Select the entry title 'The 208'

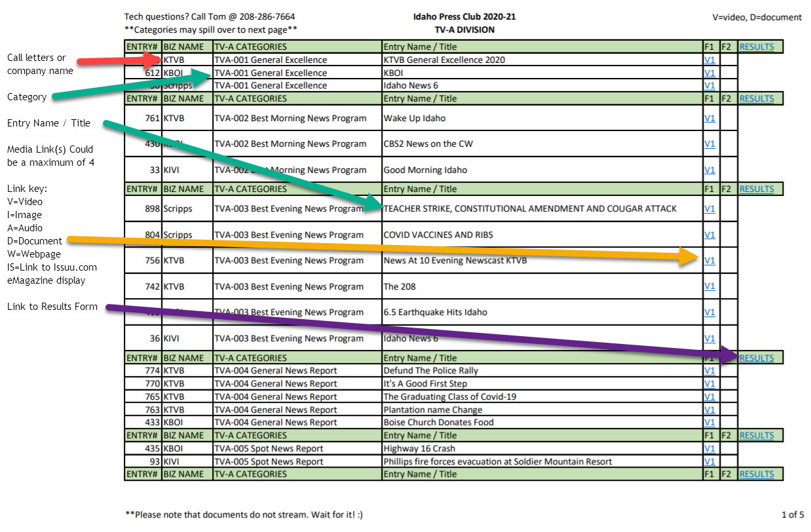(400, 286)
